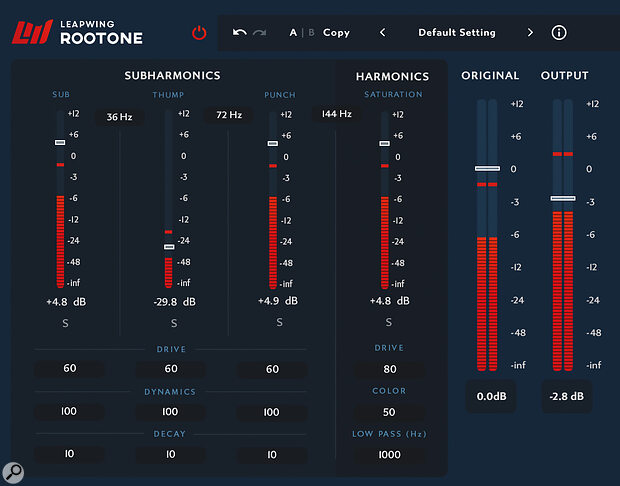Viewport: 620px width, 486px height.
Task: Click the SUB drive value 60
Action: click(x=70, y=369)
